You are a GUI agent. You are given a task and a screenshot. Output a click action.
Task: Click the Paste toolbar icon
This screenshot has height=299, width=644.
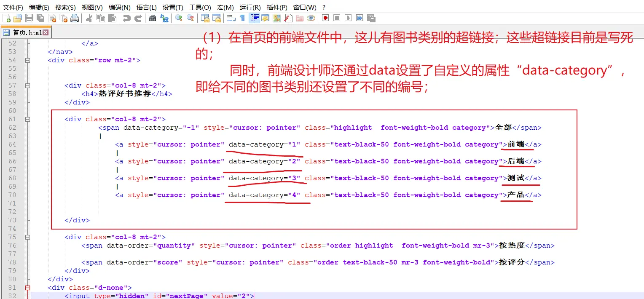(112, 18)
